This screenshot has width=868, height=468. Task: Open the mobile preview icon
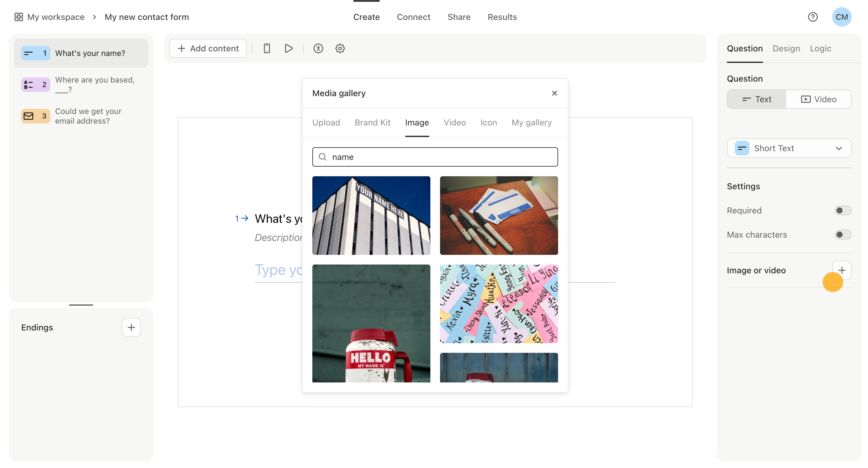pyautogui.click(x=267, y=48)
